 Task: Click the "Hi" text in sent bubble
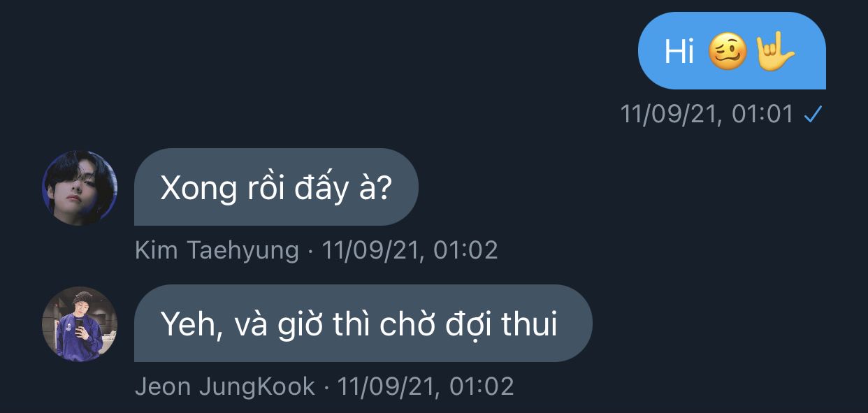pyautogui.click(x=679, y=52)
